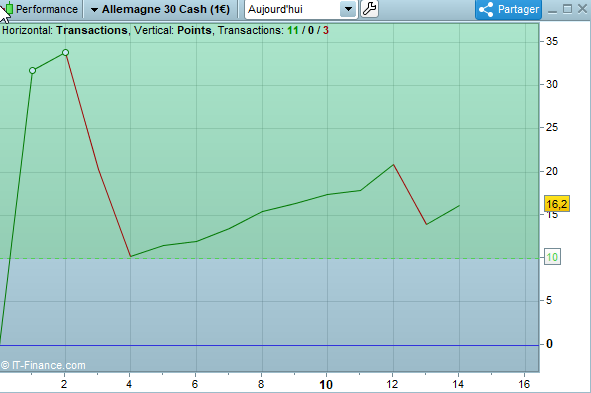
Task: Click the Performance candlestick icon
Action: point(9,9)
